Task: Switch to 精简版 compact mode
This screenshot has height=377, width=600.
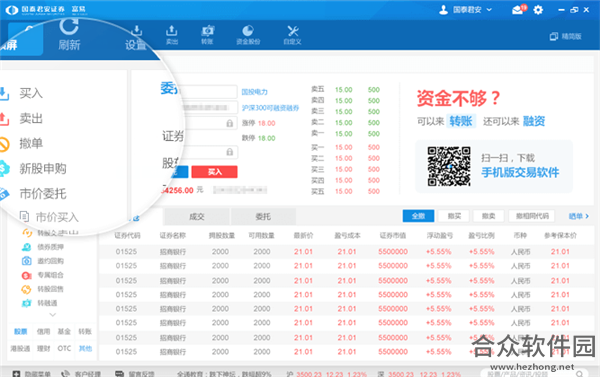Action: click(x=566, y=36)
